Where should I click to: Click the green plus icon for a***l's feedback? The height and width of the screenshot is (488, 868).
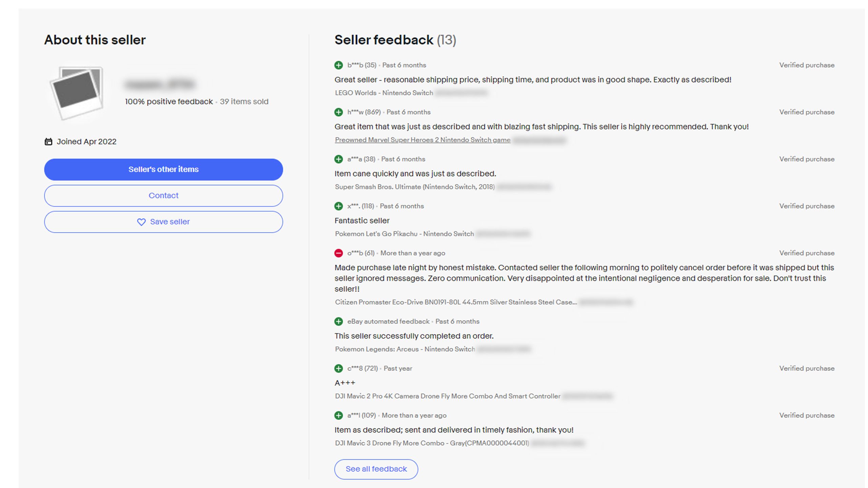point(338,415)
